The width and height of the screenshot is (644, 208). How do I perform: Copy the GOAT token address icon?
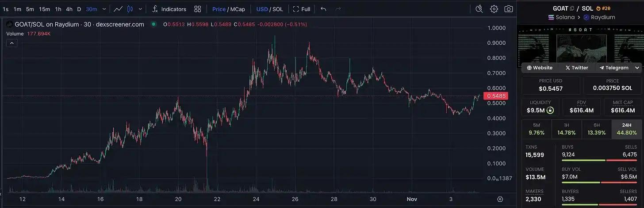572,8
